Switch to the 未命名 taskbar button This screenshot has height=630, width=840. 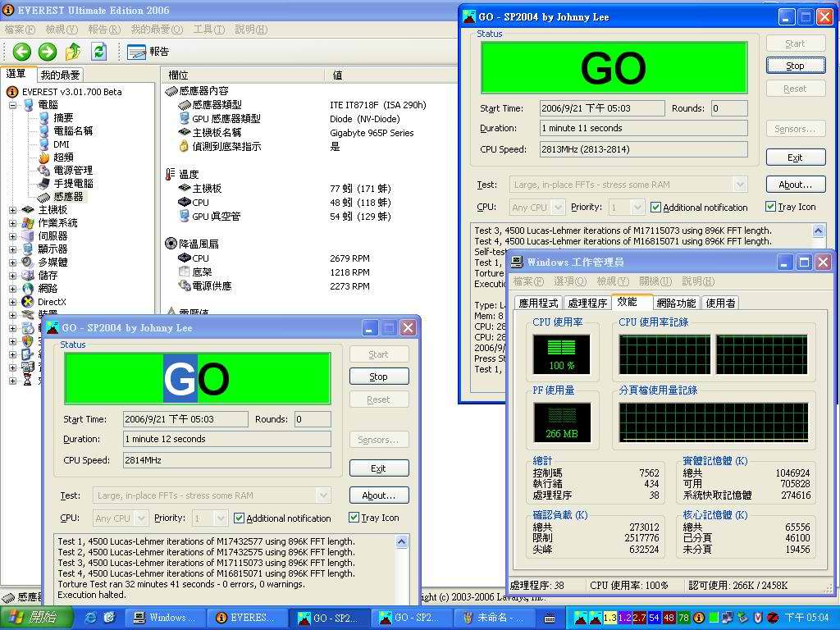[495, 618]
